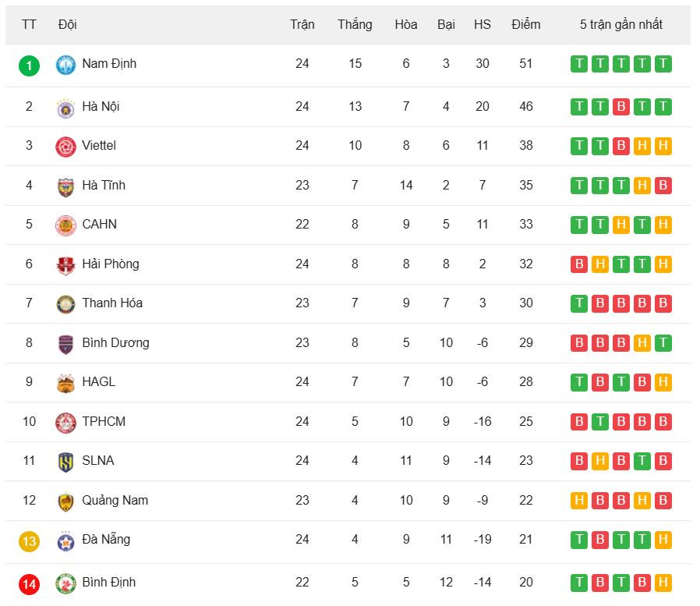This screenshot has height=606, width=700.
Task: Click the Điểm column header
Action: [526, 24]
